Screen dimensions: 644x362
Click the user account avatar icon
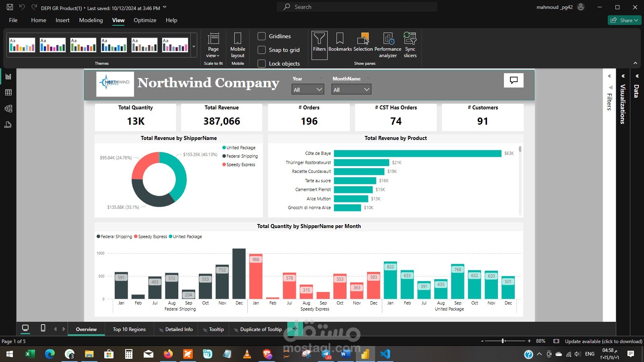[581, 7]
